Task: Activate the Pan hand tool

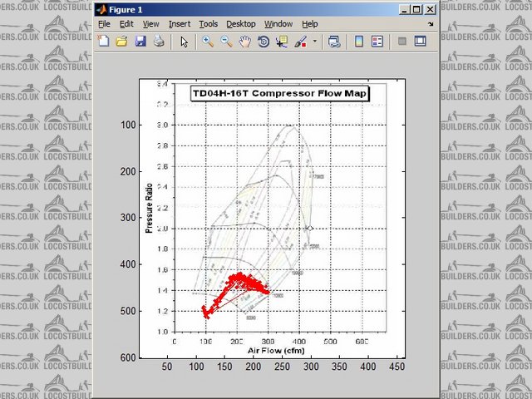Action: pos(245,41)
